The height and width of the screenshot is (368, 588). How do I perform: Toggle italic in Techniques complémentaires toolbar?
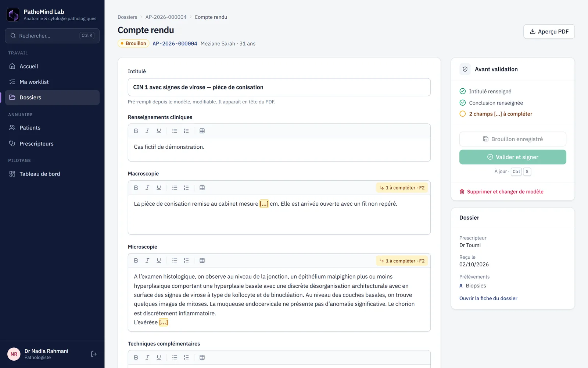147,357
